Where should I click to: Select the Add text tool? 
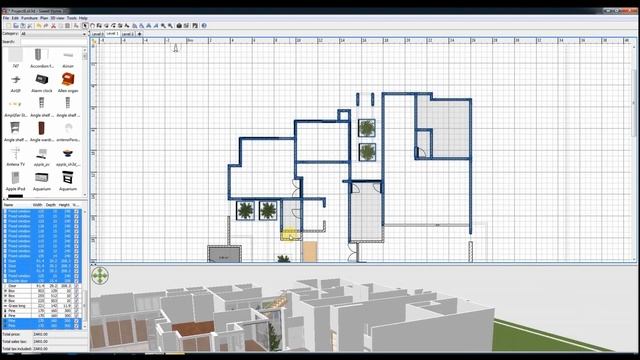coord(127,25)
